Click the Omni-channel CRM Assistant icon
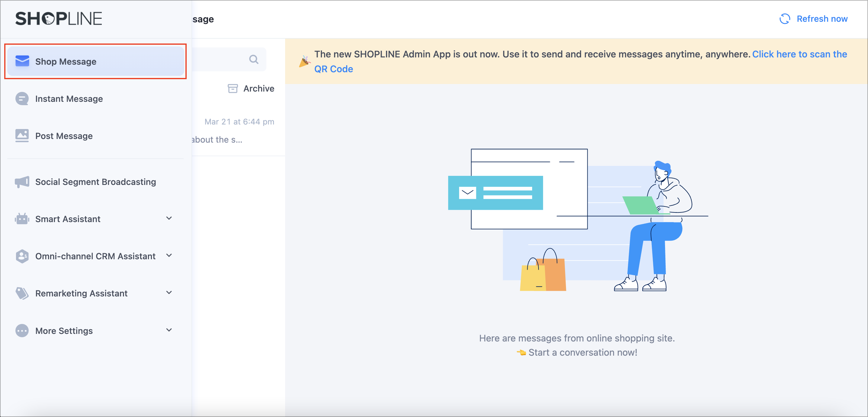Image resolution: width=868 pixels, height=417 pixels. tap(22, 256)
